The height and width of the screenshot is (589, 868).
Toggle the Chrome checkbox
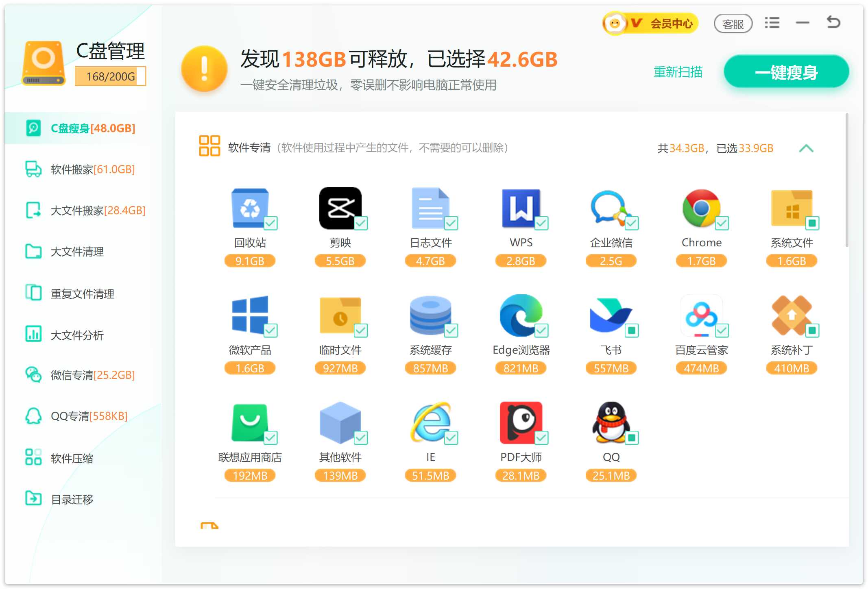pyautogui.click(x=722, y=223)
